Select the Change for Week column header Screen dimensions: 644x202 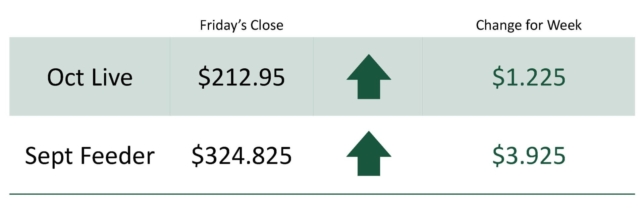529,25
